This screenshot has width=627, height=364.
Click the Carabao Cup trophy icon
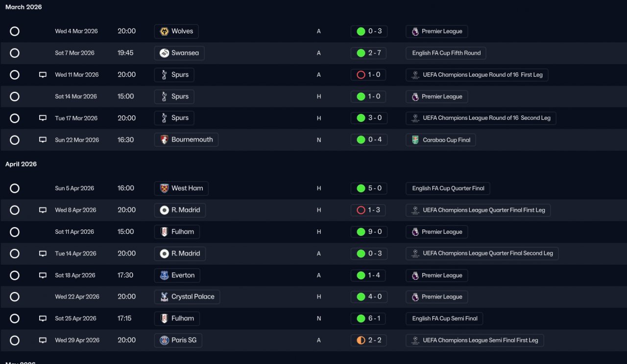coord(415,140)
